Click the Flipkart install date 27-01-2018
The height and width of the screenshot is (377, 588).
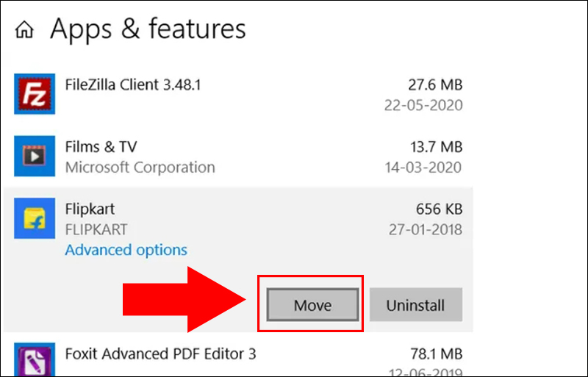(x=425, y=230)
